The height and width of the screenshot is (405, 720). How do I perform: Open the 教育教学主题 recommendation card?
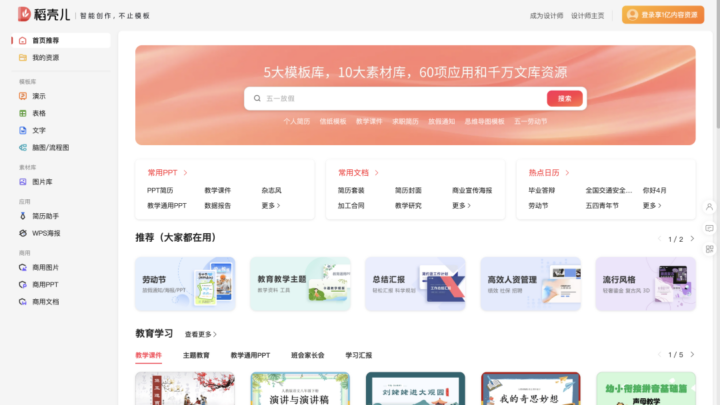[300, 284]
